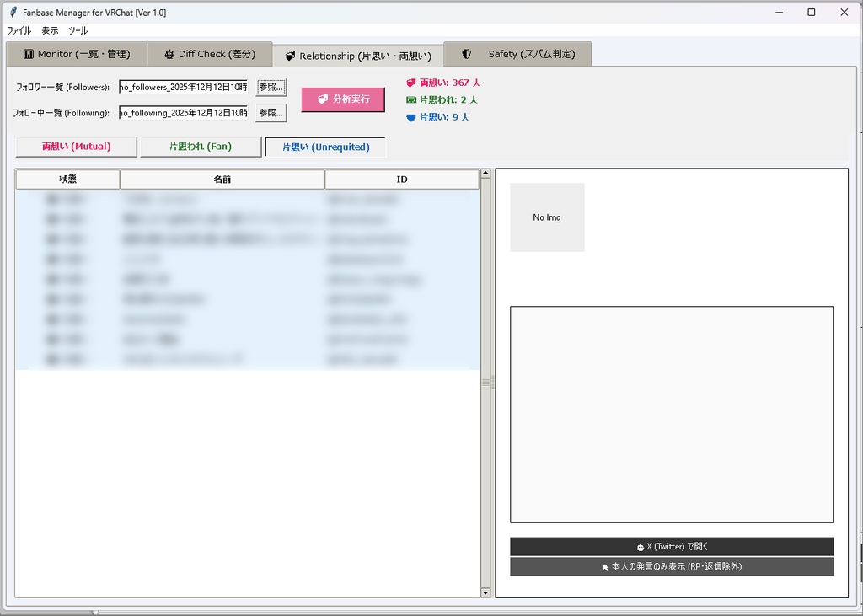863x616 pixels.
Task: Click the 両想い: 367 人 count
Action: click(x=450, y=83)
